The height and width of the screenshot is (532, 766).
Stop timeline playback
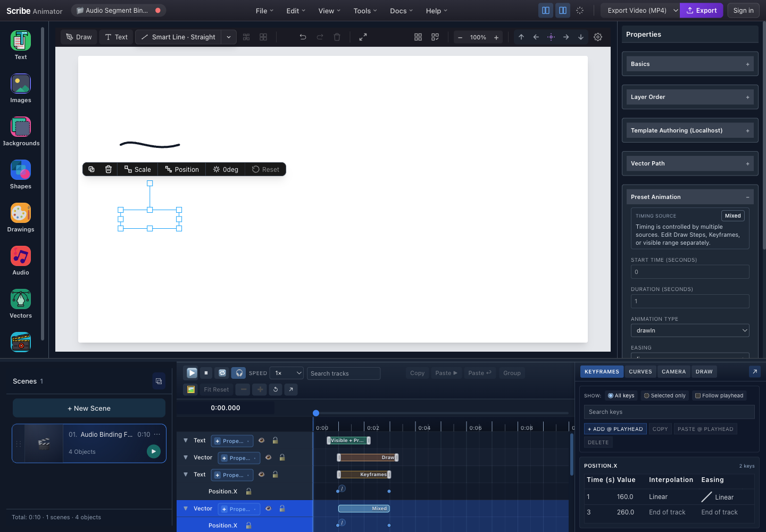206,373
